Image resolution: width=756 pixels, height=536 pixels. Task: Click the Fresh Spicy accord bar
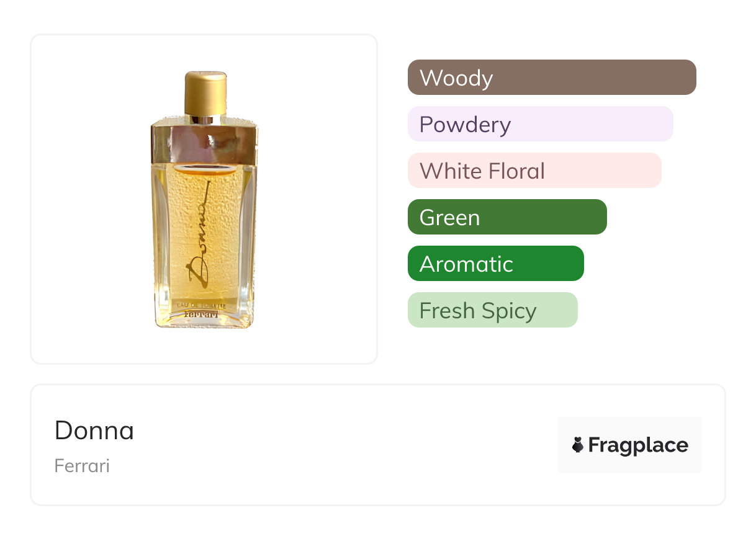point(492,310)
